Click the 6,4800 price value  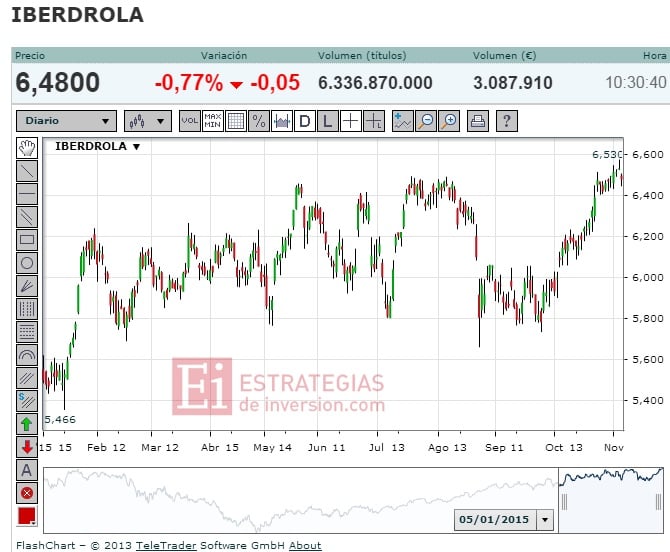coord(58,82)
